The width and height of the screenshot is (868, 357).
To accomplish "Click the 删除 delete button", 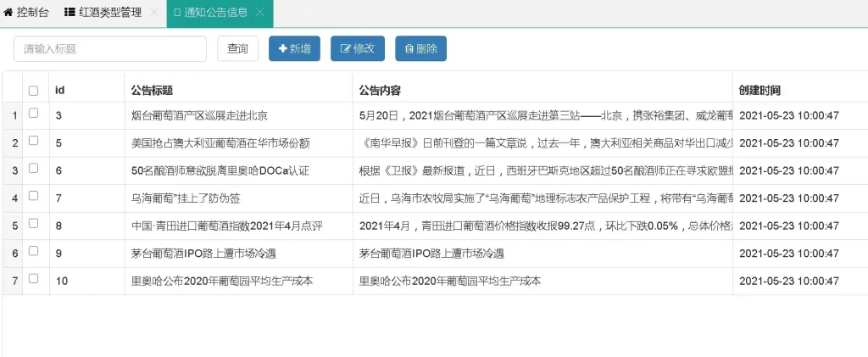I will pos(420,48).
